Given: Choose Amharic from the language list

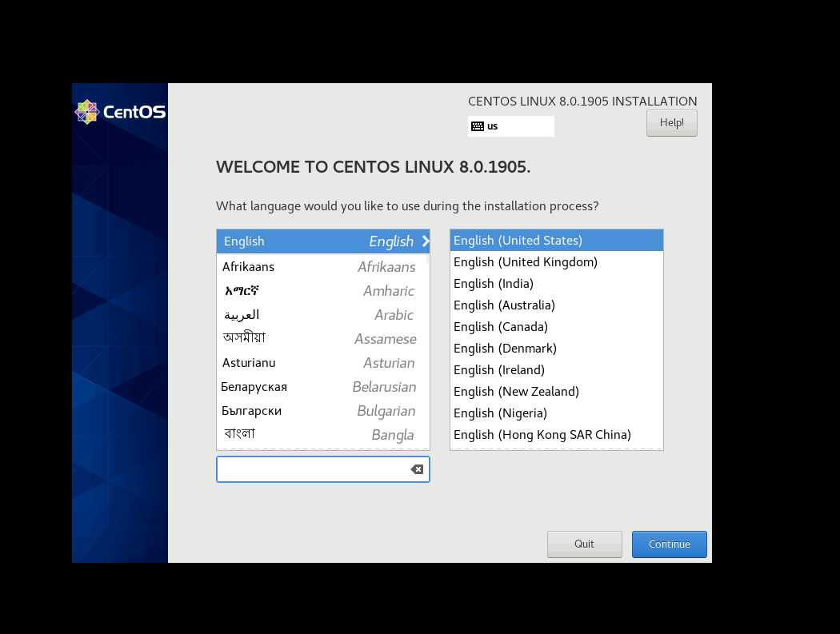Looking at the screenshot, I should [x=323, y=291].
